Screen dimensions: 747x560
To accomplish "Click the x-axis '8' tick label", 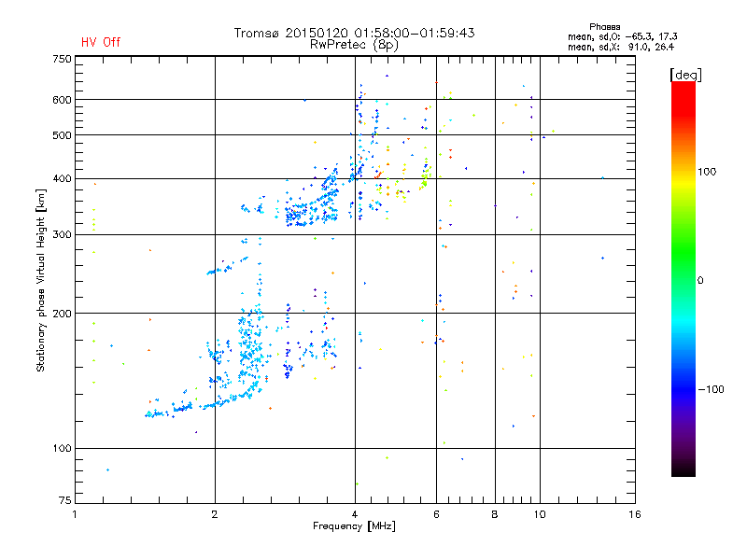I will tap(495, 514).
